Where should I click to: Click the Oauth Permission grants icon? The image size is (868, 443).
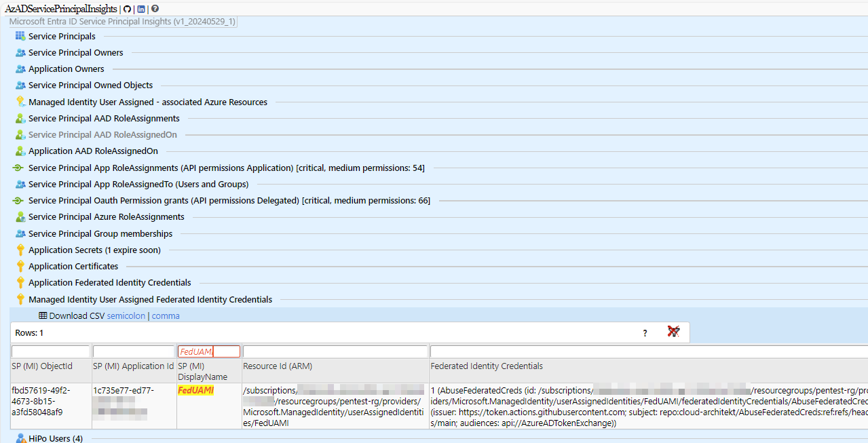[19, 200]
